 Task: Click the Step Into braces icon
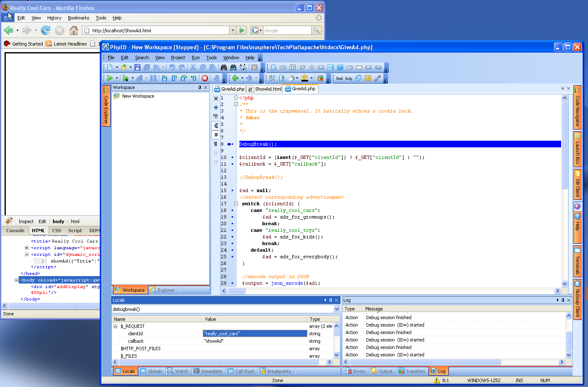[164, 78]
